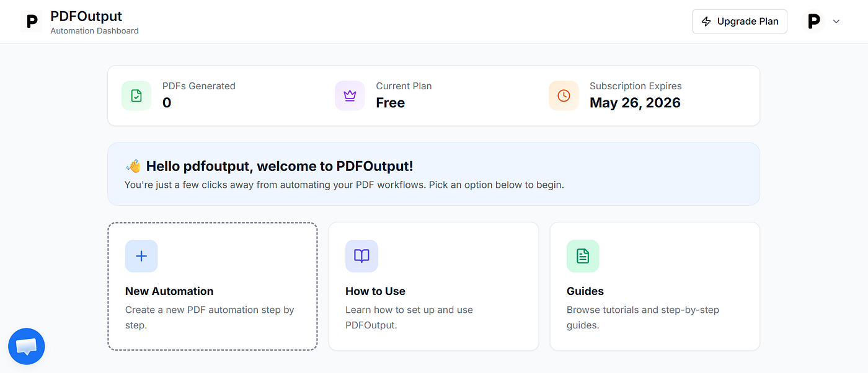Click the Hello pdfoutput welcome banner
Screen dimensions: 868x373
pos(433,174)
